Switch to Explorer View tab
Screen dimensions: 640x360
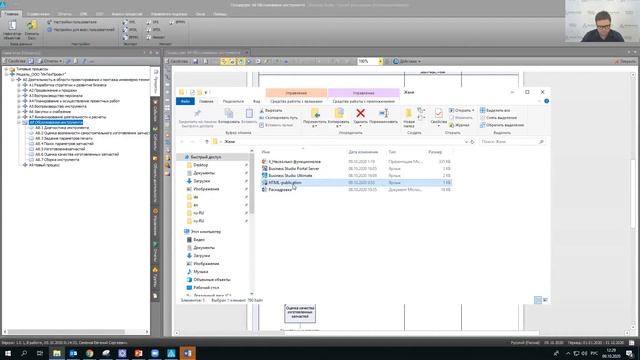click(256, 101)
